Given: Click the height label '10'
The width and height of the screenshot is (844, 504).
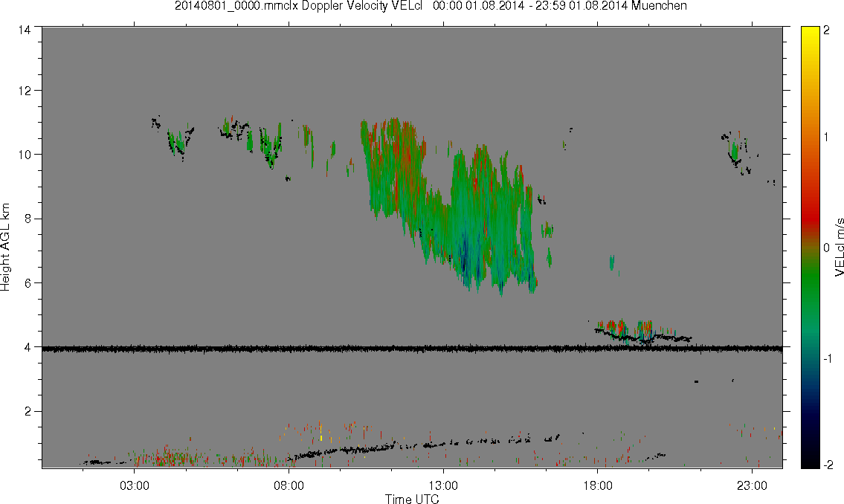Looking at the screenshot, I should click(x=25, y=155).
